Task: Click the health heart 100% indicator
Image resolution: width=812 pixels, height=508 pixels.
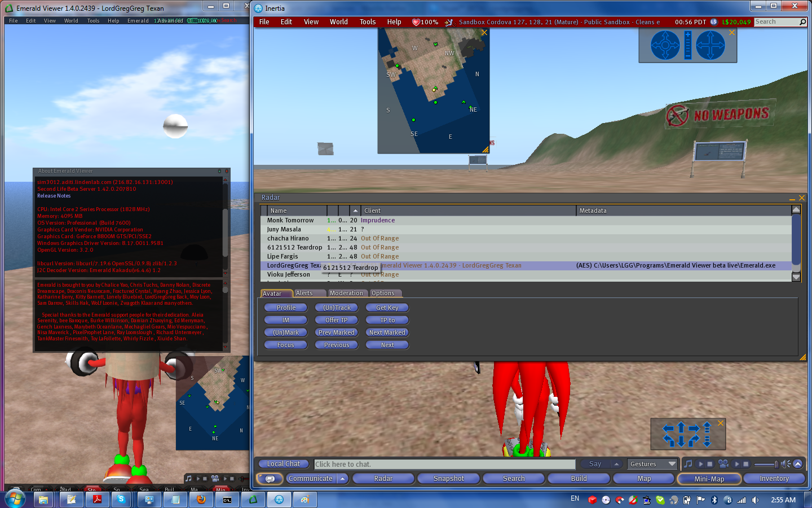Action: point(425,22)
